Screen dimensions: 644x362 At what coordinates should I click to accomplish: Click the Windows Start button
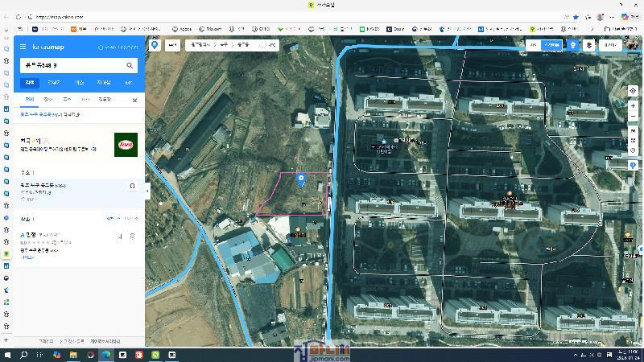(x=7, y=355)
